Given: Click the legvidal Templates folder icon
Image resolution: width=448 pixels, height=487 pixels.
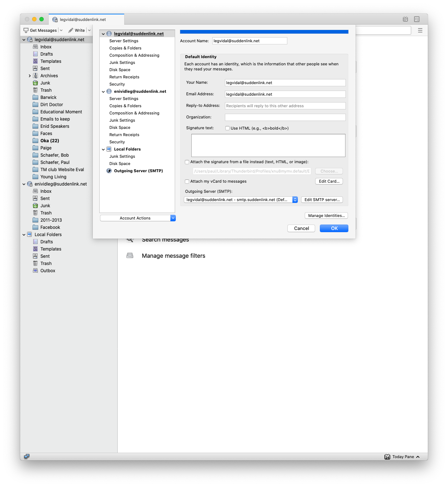Looking at the screenshot, I should (x=35, y=61).
